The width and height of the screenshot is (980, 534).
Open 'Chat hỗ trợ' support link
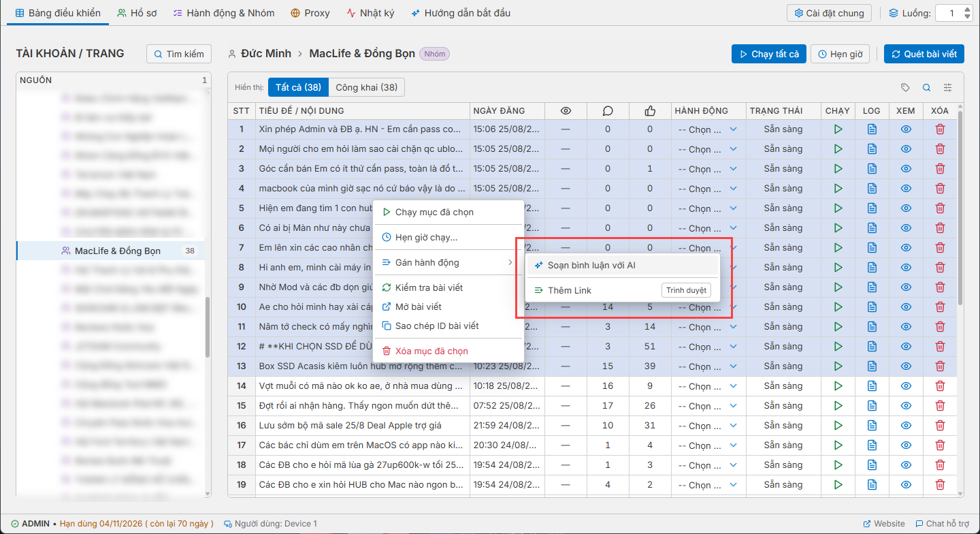[942, 524]
